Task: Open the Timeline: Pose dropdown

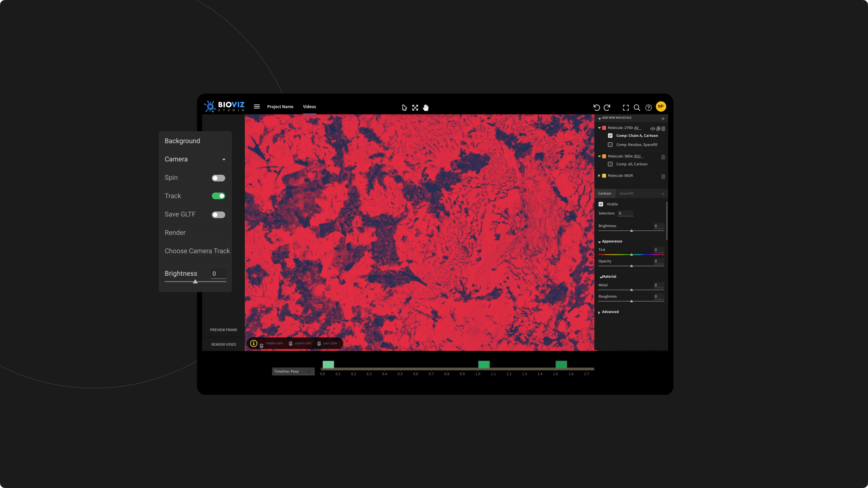Action: 293,371
